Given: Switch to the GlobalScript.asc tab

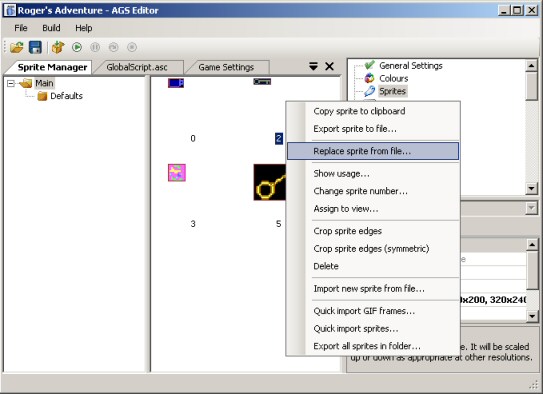Looking at the screenshot, I should click(x=137, y=67).
